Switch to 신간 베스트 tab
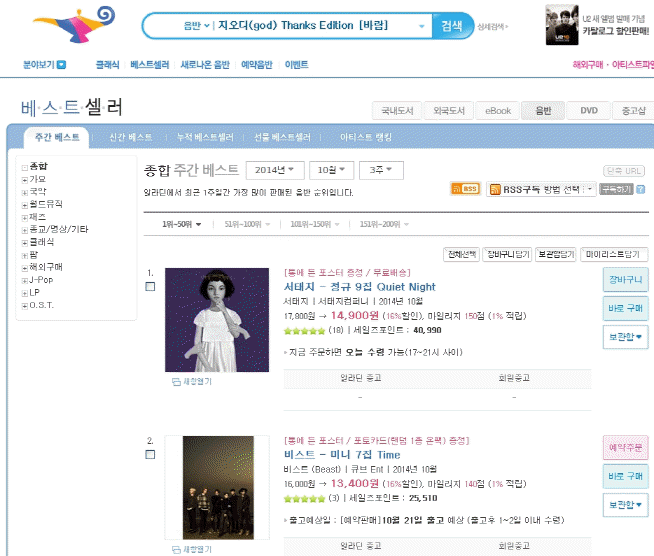Image resolution: width=654 pixels, height=556 pixels. pyautogui.click(x=131, y=138)
